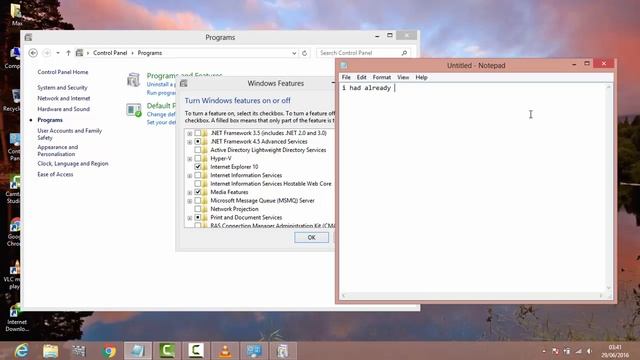Click the Programs window title bar icon
This screenshot has height=360, width=640.
[28, 37]
